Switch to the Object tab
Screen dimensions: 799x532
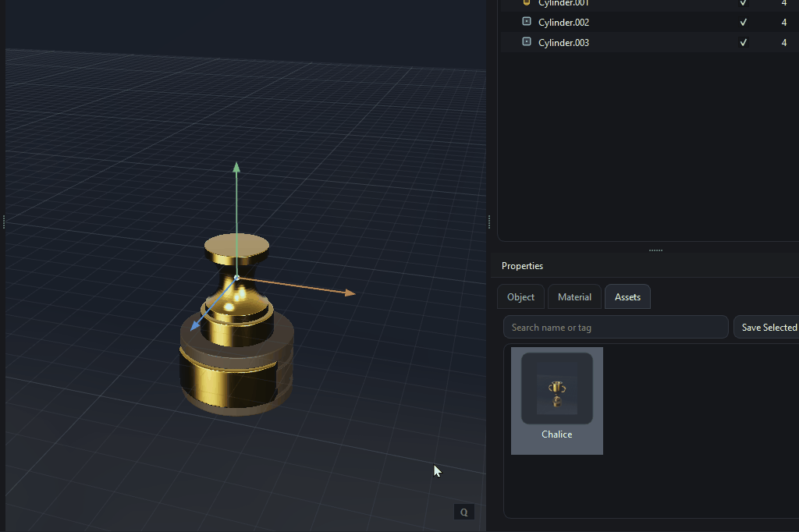pyautogui.click(x=520, y=296)
